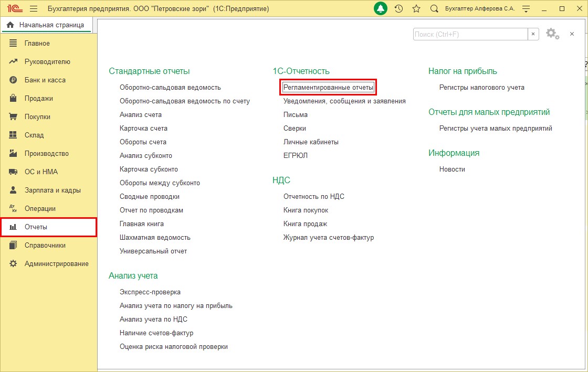Launch Экспресс-проверка
588x372 pixels.
pos(150,292)
